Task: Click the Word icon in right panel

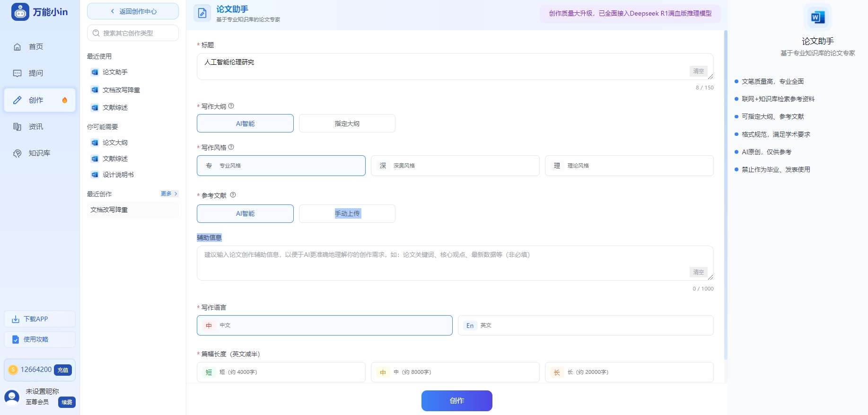Action: coord(817,18)
